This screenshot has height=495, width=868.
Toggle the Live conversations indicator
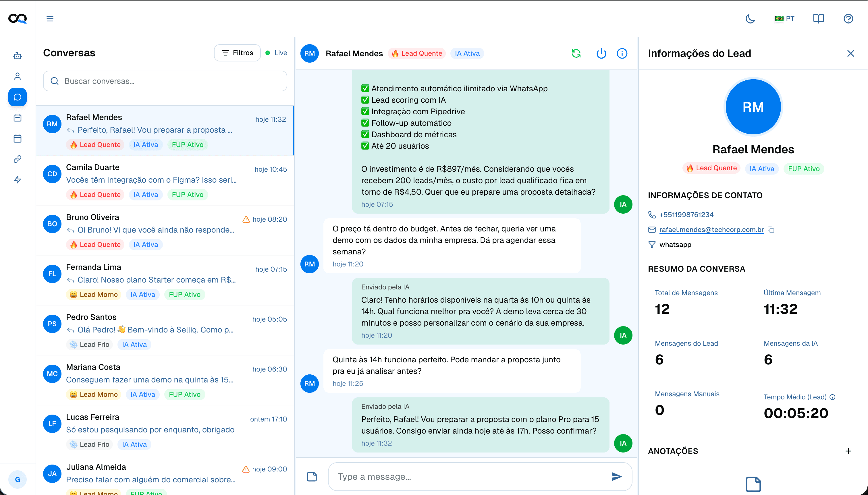coord(276,53)
